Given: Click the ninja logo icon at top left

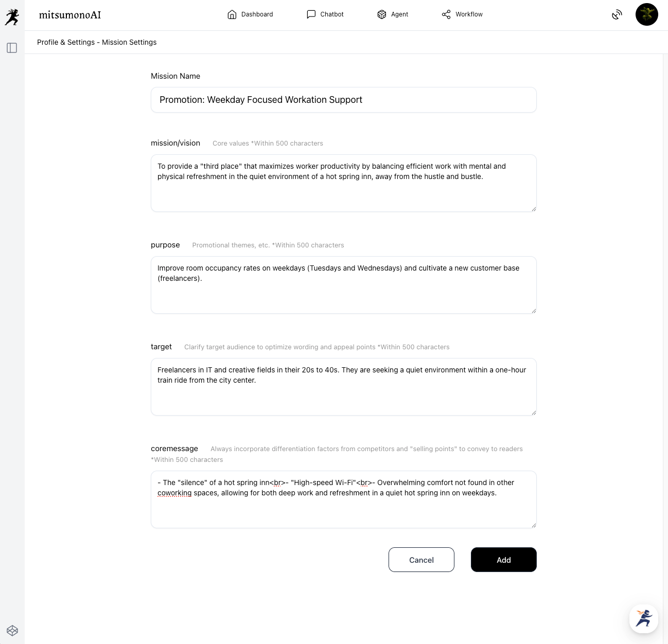Looking at the screenshot, I should pos(12,17).
